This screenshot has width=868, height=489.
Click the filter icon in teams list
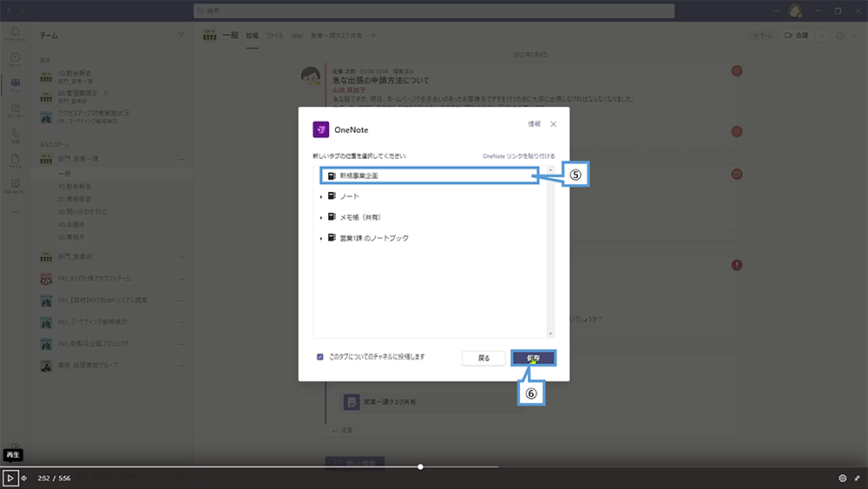pos(181,36)
